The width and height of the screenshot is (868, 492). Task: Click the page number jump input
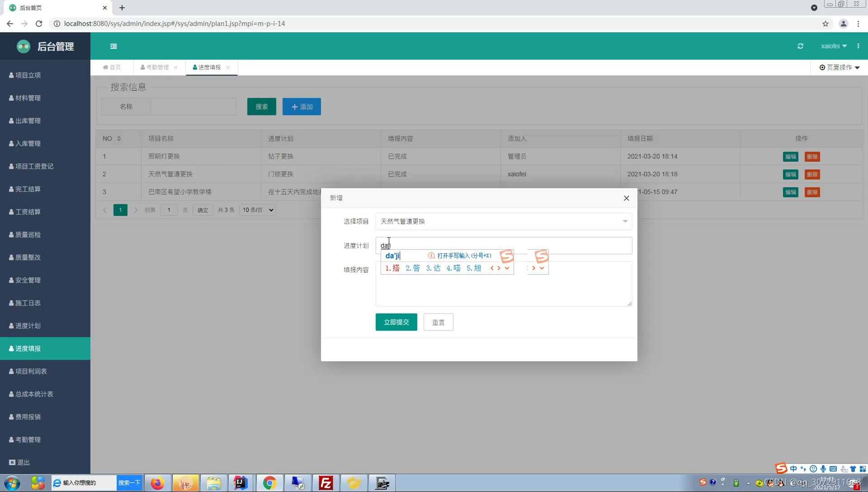169,210
